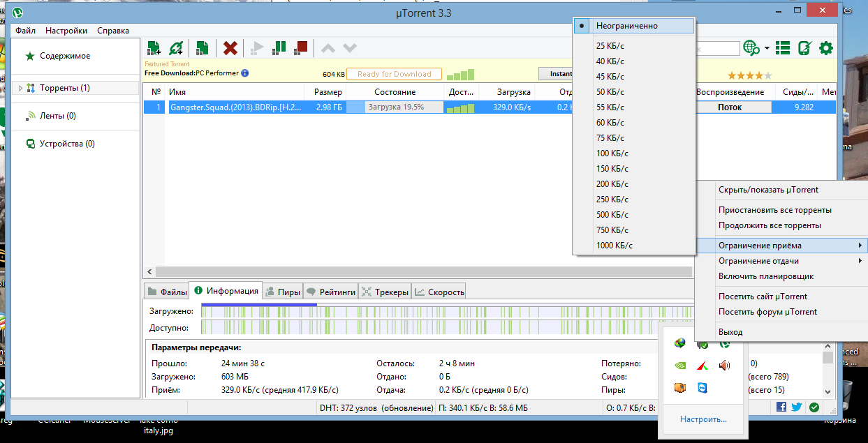This screenshot has width=868, height=443.
Task: Set download limit to 100 КБ/с
Action: [x=633, y=153]
